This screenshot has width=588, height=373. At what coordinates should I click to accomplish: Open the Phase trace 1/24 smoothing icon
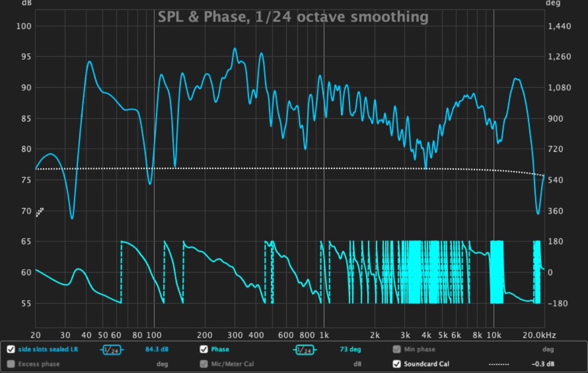point(305,350)
